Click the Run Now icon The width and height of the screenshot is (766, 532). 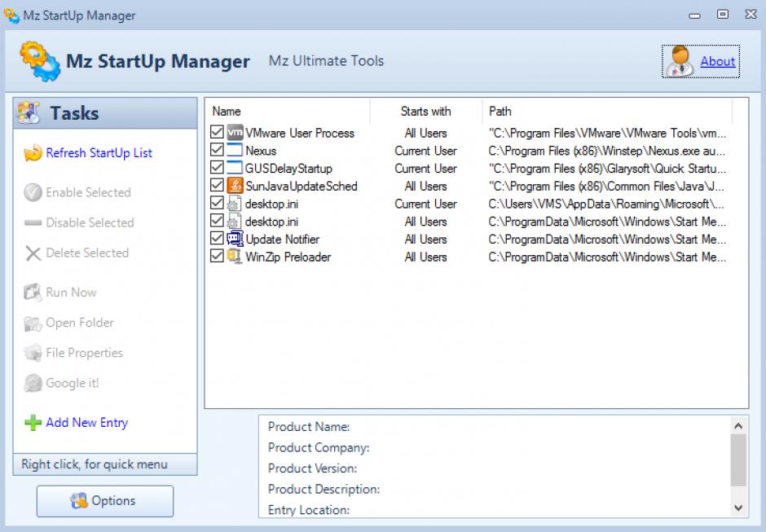[33, 292]
